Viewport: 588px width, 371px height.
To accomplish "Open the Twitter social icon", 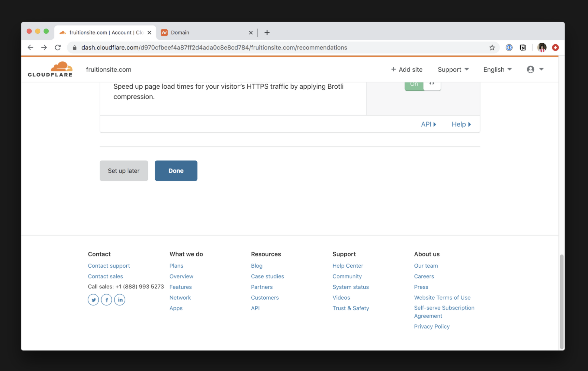I will [93, 300].
